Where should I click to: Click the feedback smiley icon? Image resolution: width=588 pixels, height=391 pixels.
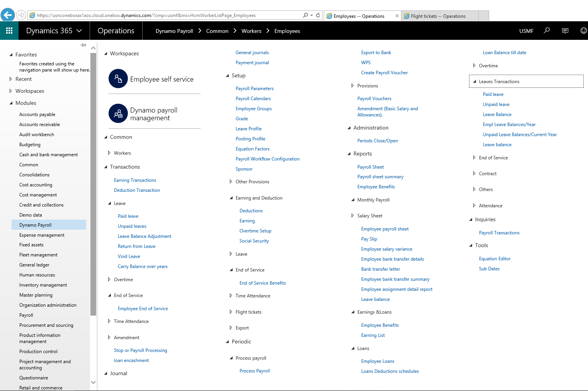click(583, 31)
